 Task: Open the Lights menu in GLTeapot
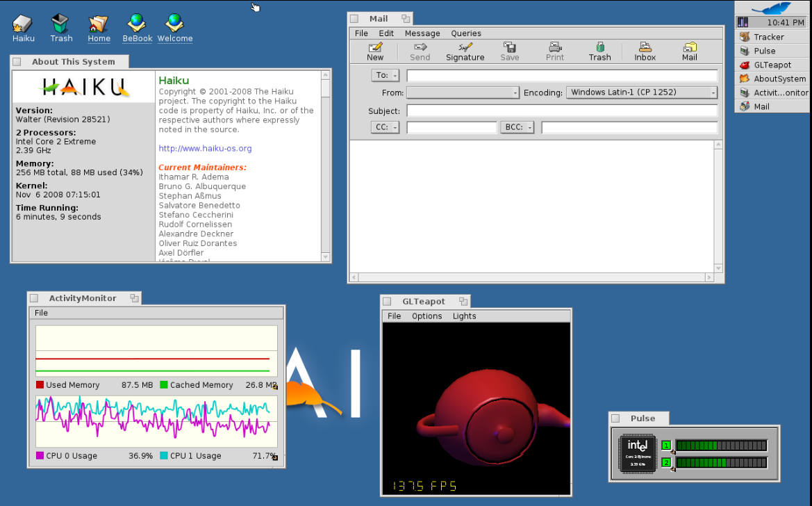pyautogui.click(x=464, y=316)
